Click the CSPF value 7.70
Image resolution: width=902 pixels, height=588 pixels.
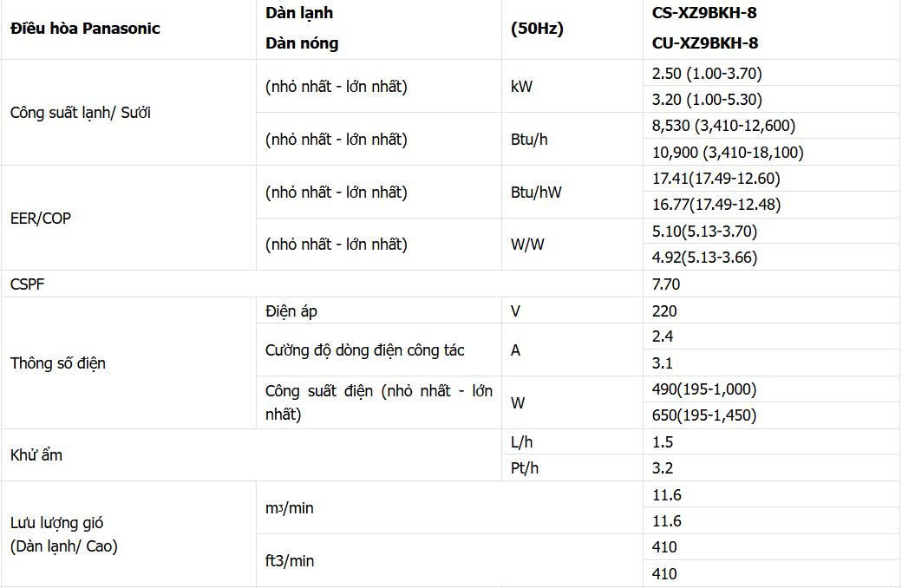[666, 284]
